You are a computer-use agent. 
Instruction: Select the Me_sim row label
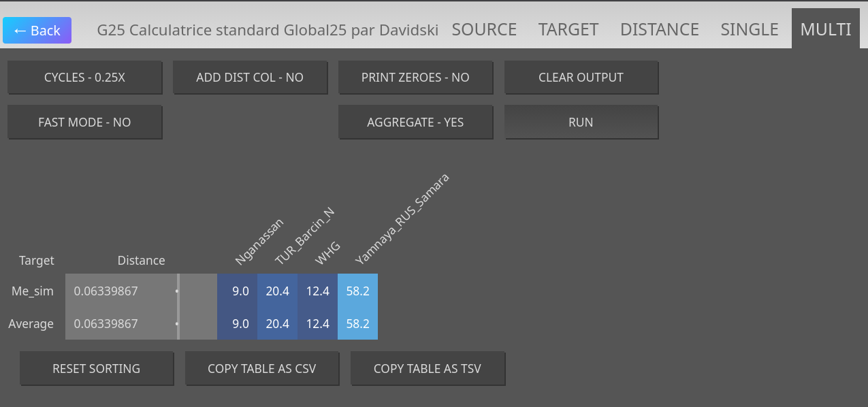click(x=33, y=291)
